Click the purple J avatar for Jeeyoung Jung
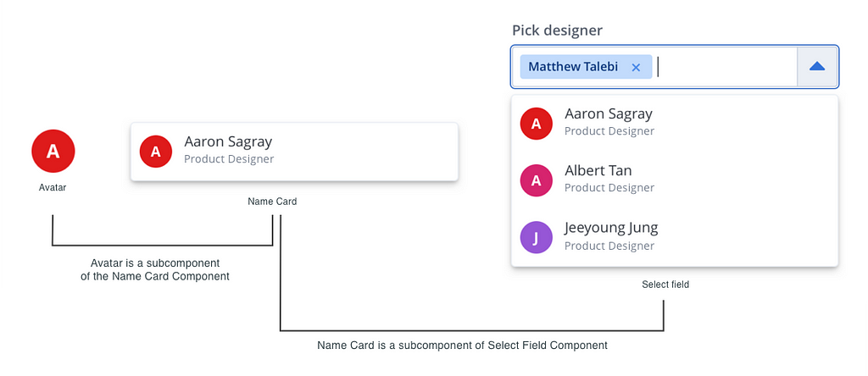868x376 pixels. tap(537, 237)
